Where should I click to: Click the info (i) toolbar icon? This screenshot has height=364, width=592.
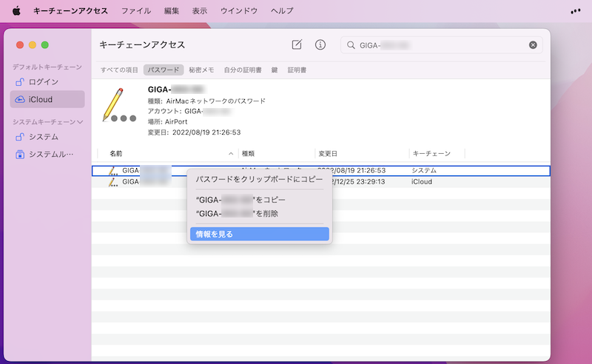[x=320, y=44]
